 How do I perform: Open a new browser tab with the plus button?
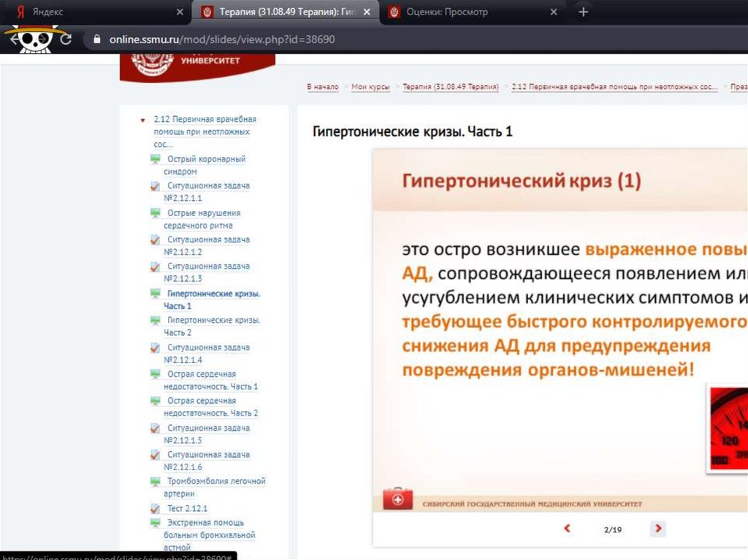click(x=582, y=12)
